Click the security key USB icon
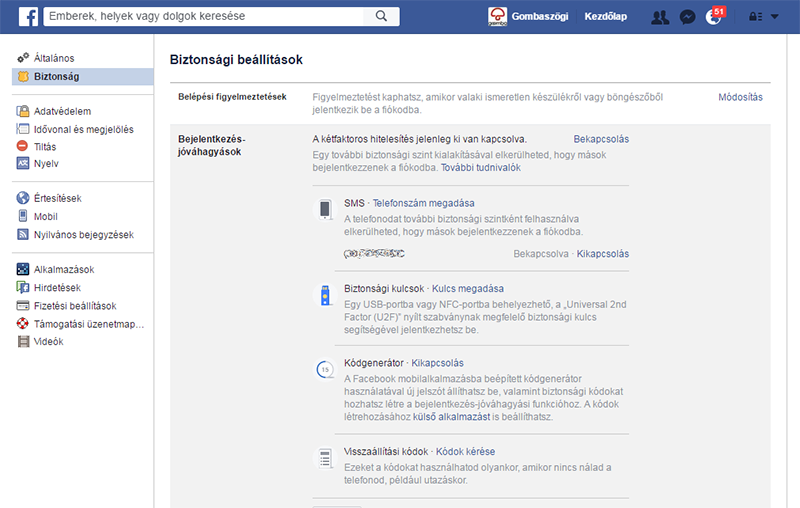Image resolution: width=800 pixels, height=508 pixels. pyautogui.click(x=325, y=295)
